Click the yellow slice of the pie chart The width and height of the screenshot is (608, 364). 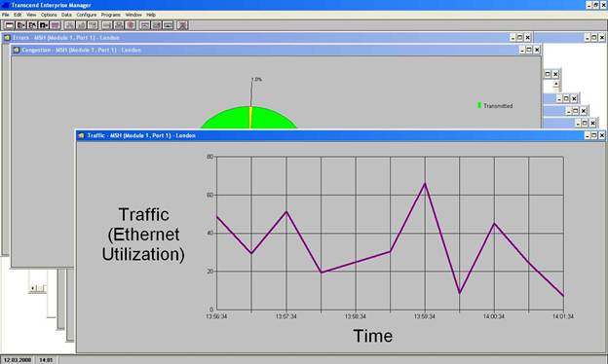pos(250,118)
